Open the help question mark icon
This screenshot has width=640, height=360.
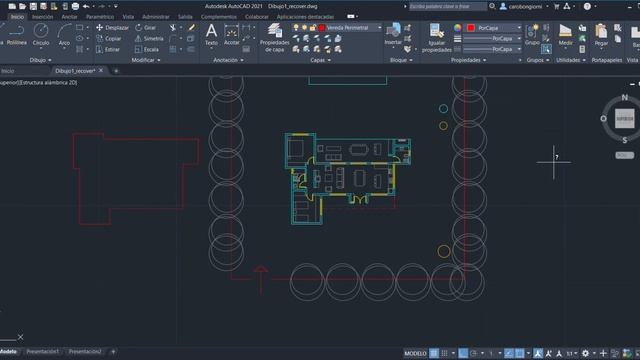(587, 7)
